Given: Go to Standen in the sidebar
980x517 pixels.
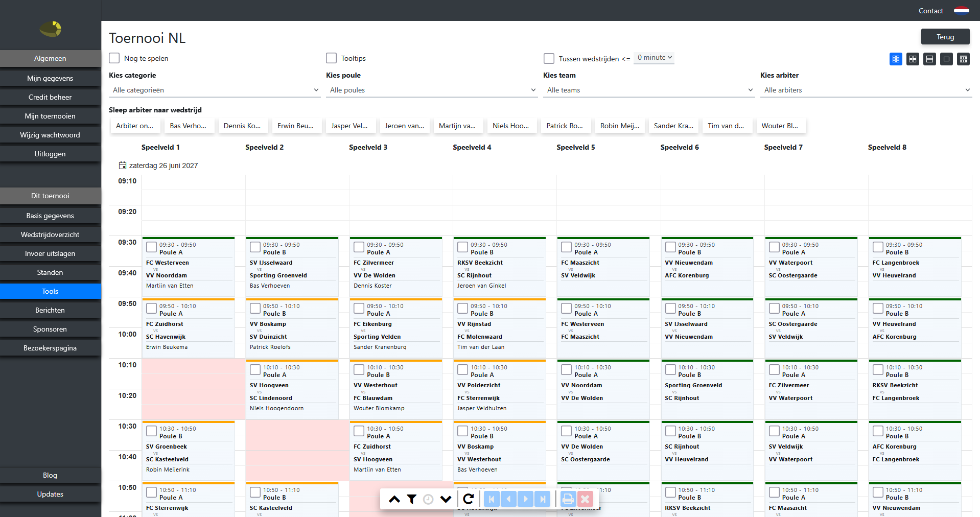Looking at the screenshot, I should click(50, 272).
